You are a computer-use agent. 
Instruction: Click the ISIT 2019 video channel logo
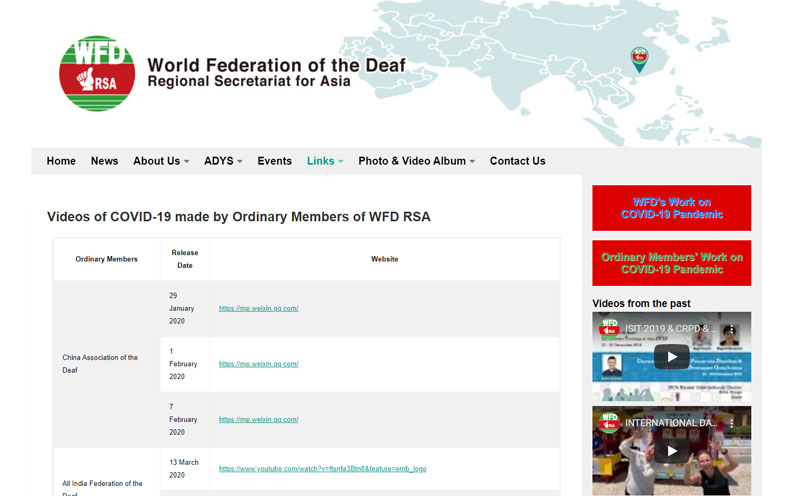coord(609,329)
